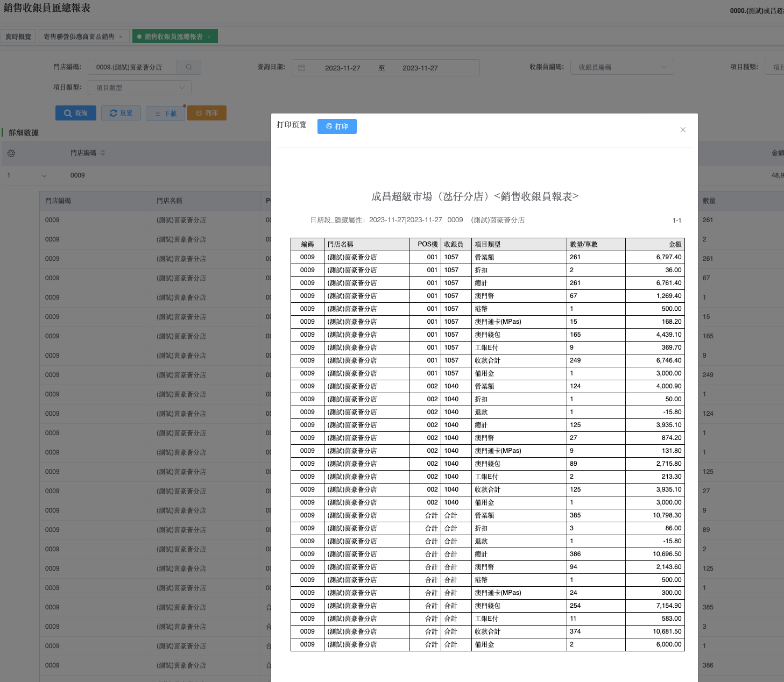Switch to the 寄售聯營供應商商品銷售 tab
Screen dimensions: 784x682
[79, 37]
